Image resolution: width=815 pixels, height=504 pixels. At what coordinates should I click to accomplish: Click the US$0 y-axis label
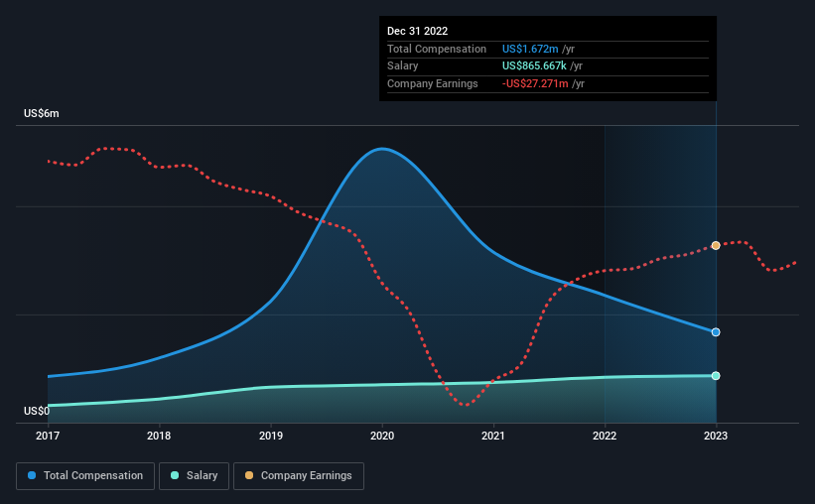tap(37, 411)
